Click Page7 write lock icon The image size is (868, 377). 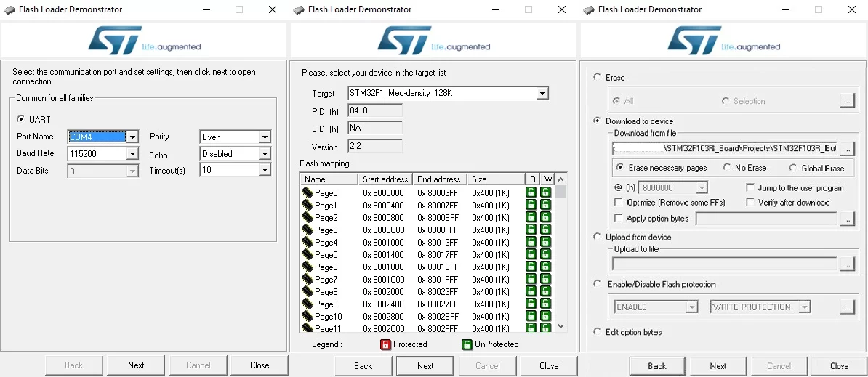tap(546, 279)
